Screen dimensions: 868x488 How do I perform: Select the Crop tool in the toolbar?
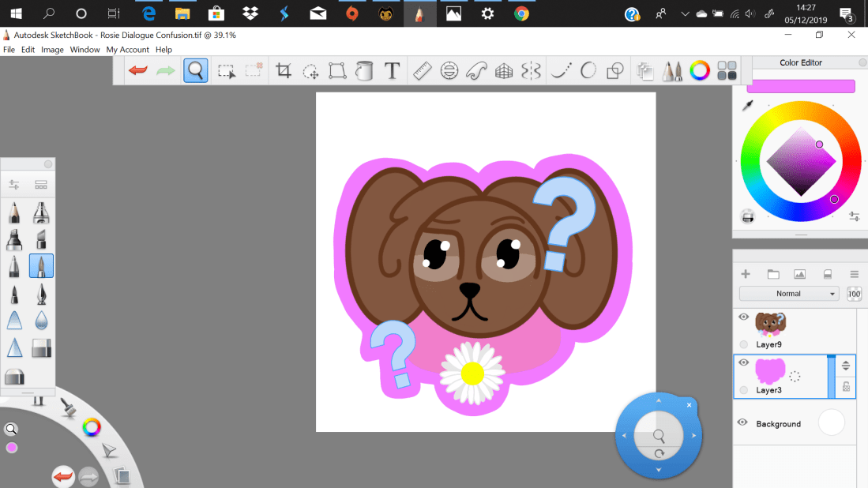click(284, 71)
